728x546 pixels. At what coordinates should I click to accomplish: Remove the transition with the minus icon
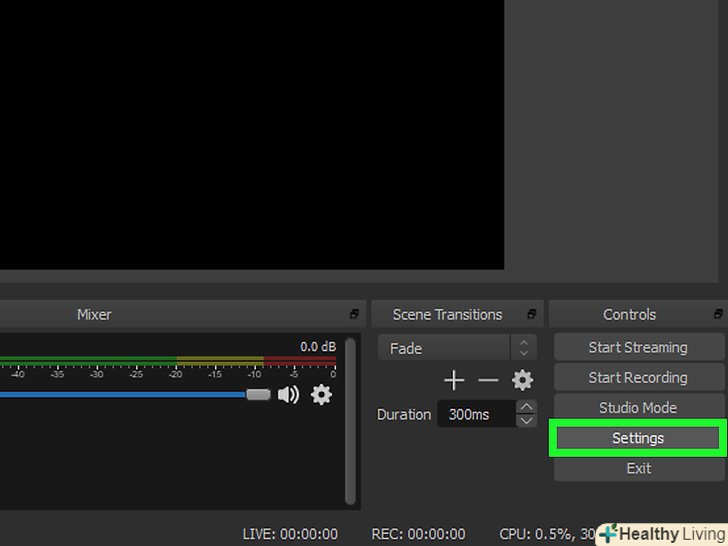pos(488,380)
